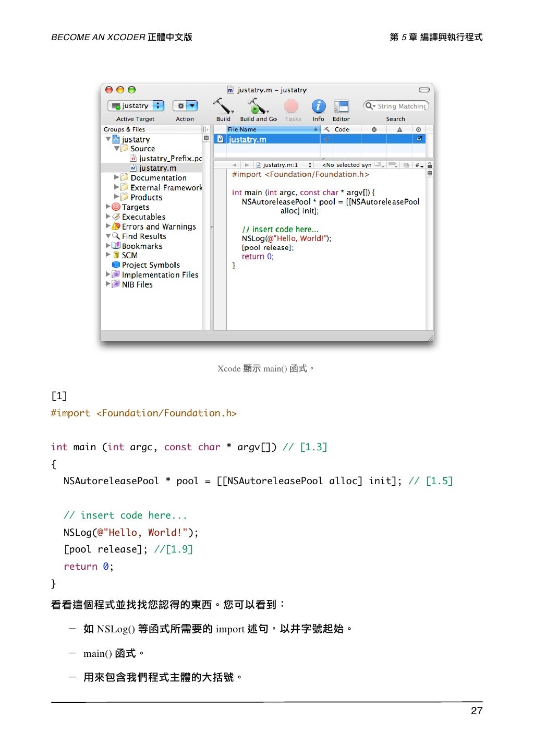The height and width of the screenshot is (756, 534).
Task: Collapse the Source folder
Action: (x=117, y=149)
